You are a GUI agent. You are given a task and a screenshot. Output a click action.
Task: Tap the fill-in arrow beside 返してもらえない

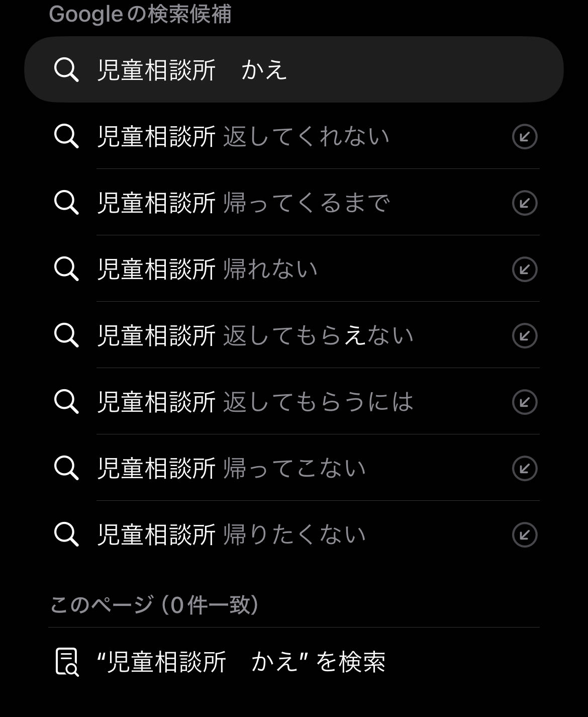tap(525, 336)
